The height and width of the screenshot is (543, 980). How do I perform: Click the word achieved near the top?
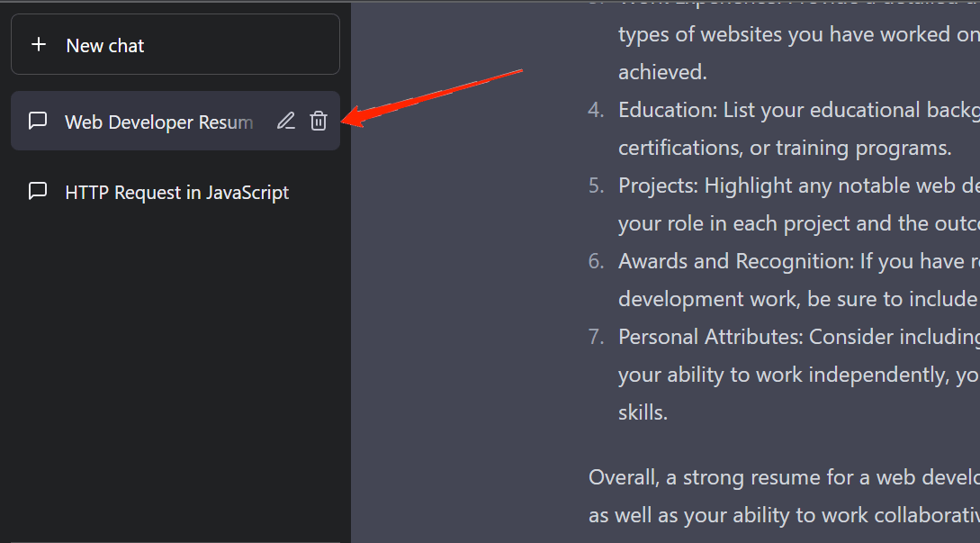pyautogui.click(x=661, y=72)
